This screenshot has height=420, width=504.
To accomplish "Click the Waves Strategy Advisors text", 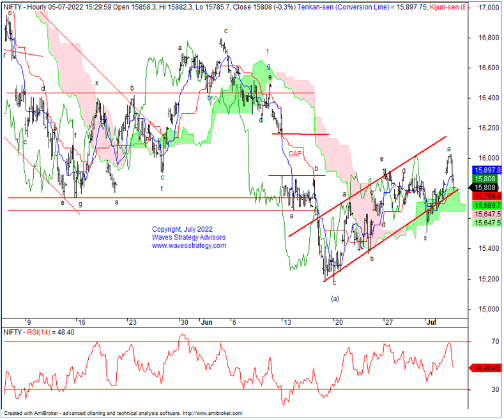I will [188, 237].
